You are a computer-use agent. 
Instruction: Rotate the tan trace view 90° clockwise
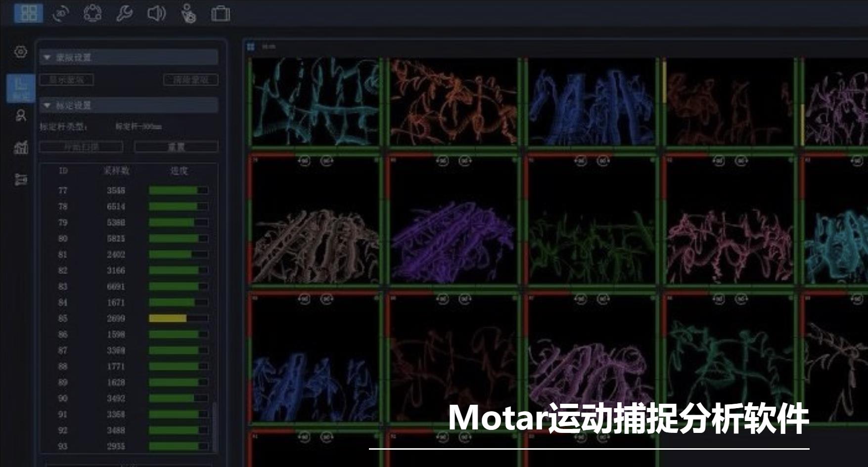click(326, 161)
